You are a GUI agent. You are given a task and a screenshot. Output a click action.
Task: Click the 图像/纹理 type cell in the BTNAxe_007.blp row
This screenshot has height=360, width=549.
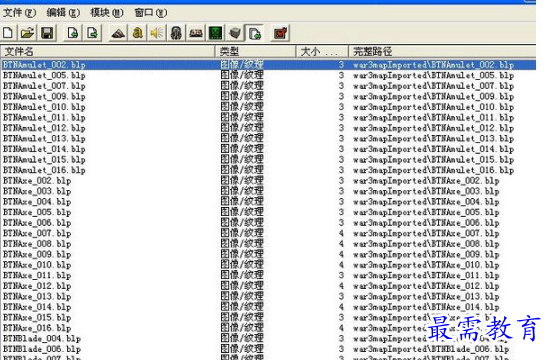coord(242,233)
